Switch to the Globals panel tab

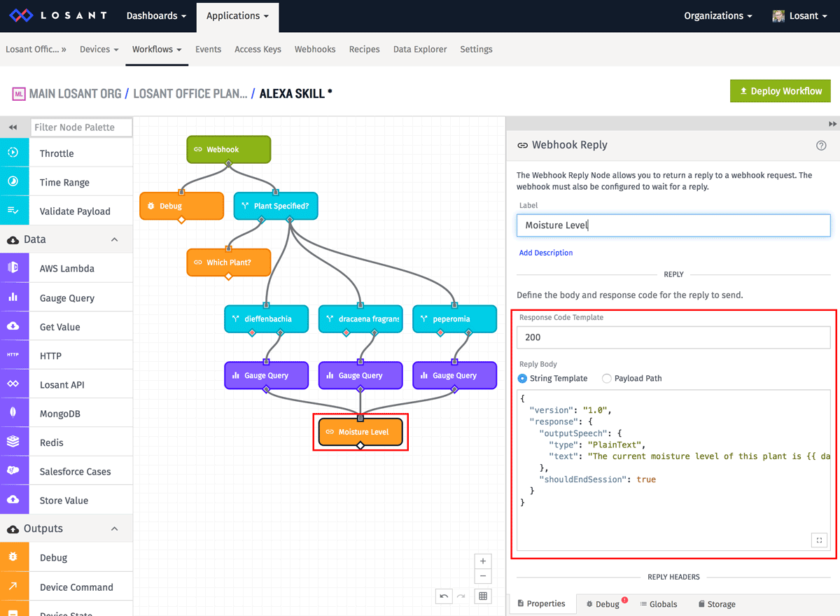click(x=659, y=603)
